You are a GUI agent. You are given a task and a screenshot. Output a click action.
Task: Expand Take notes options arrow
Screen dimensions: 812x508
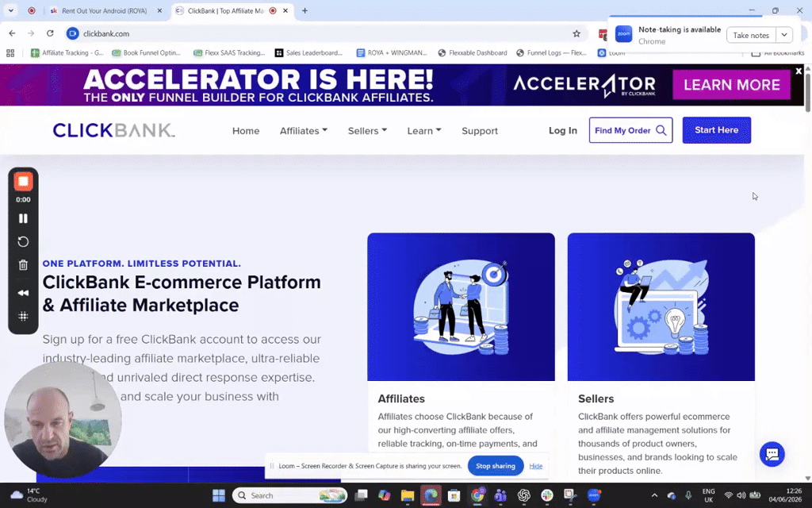784,35
